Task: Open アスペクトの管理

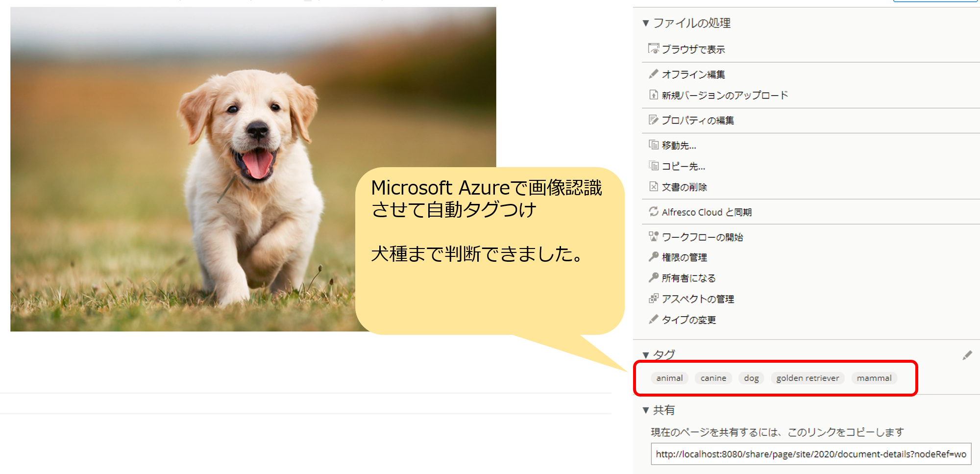Action: pos(698,299)
